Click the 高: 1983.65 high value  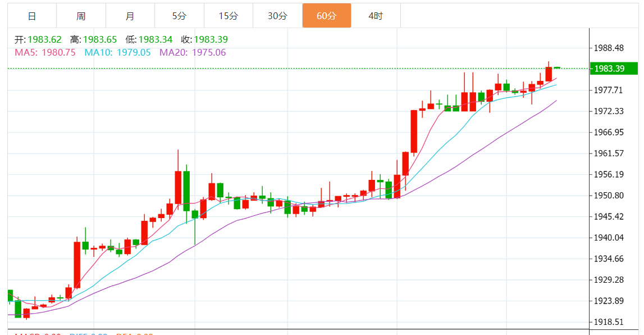coord(93,39)
